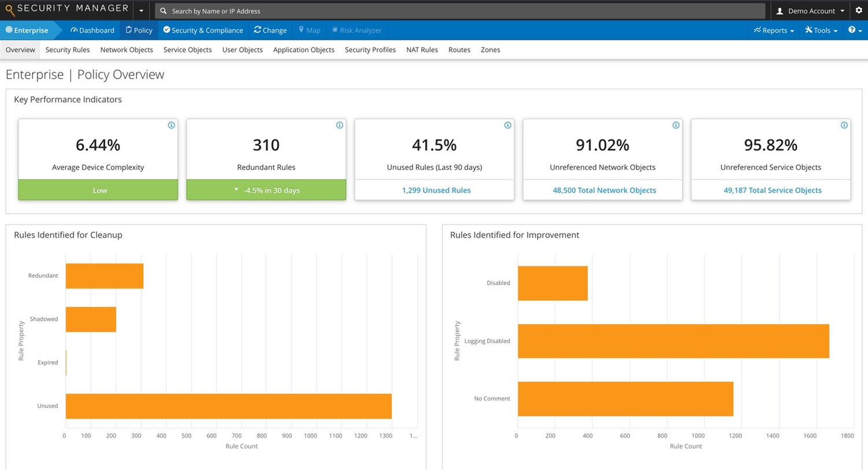Click the Policy icon in the navigation bar
Image resolution: width=868 pixels, height=470 pixels.
coord(130,30)
